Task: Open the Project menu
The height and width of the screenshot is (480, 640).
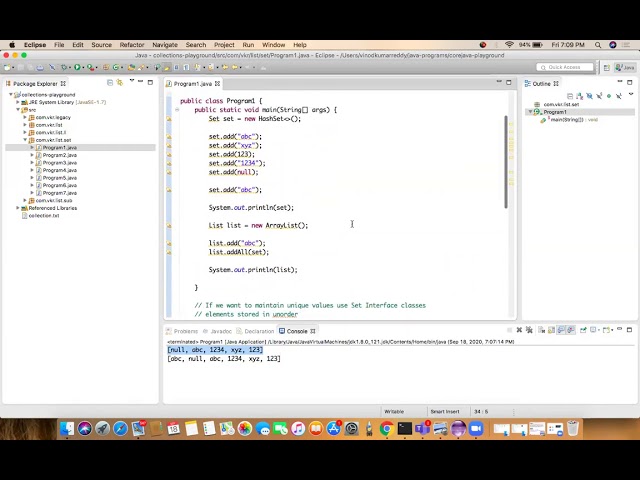Action: (224, 45)
